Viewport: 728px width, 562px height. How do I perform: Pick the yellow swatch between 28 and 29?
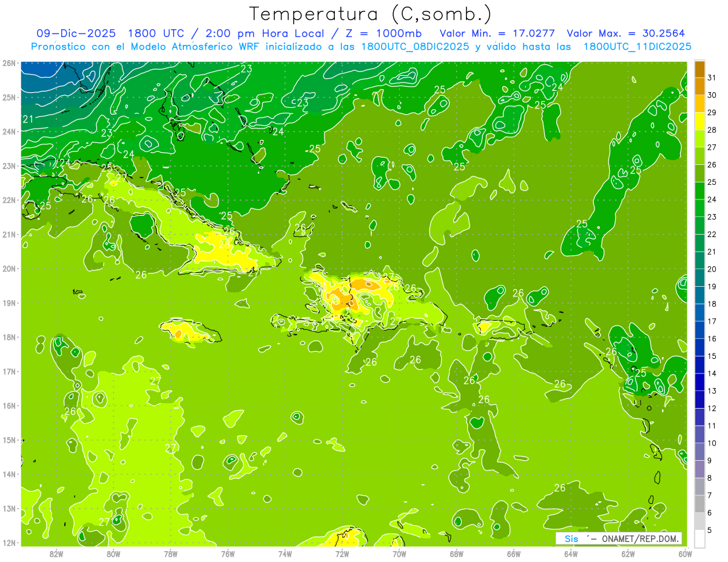click(699, 121)
